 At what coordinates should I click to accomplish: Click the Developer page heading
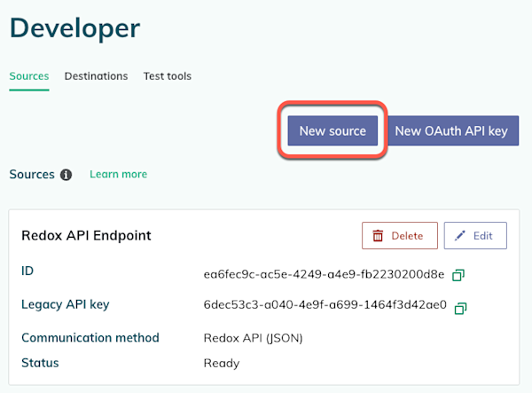click(75, 28)
